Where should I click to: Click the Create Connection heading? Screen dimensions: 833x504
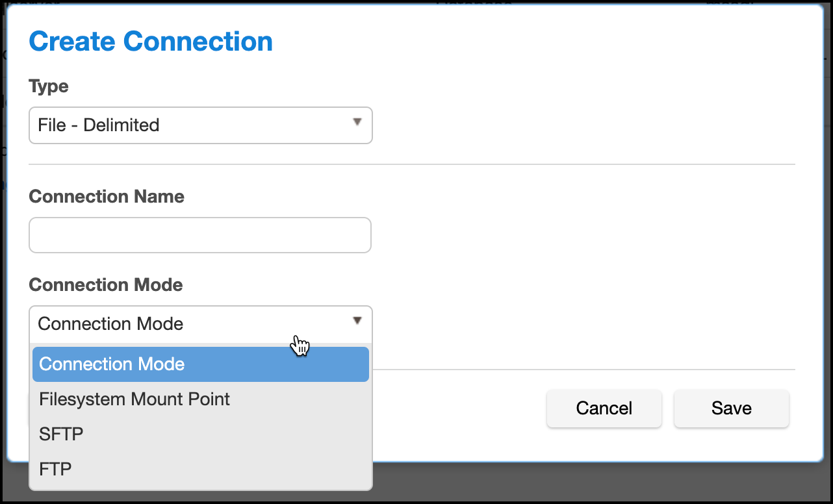coord(151,42)
